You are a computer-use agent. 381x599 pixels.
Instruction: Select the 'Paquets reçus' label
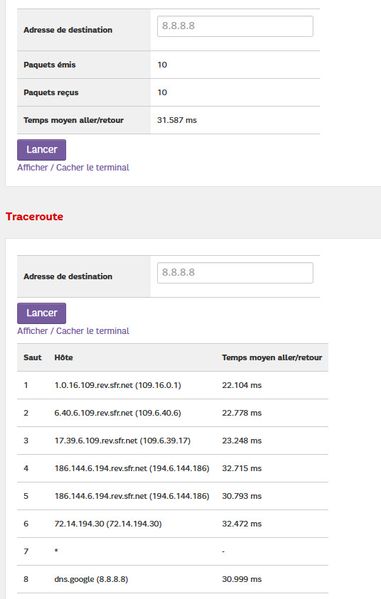pyautogui.click(x=51, y=92)
